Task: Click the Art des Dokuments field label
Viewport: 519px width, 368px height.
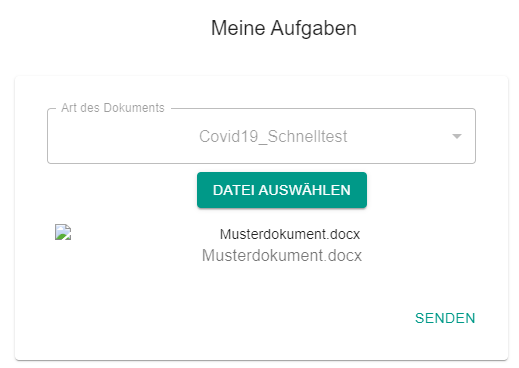Action: pos(113,108)
